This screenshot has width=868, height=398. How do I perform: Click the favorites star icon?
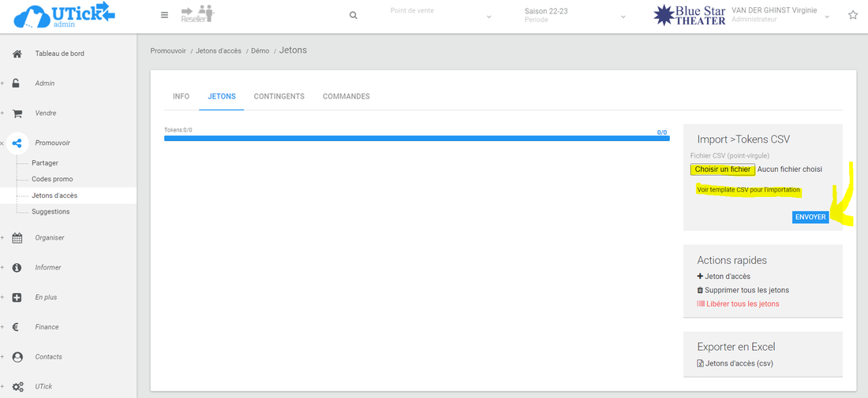click(852, 15)
